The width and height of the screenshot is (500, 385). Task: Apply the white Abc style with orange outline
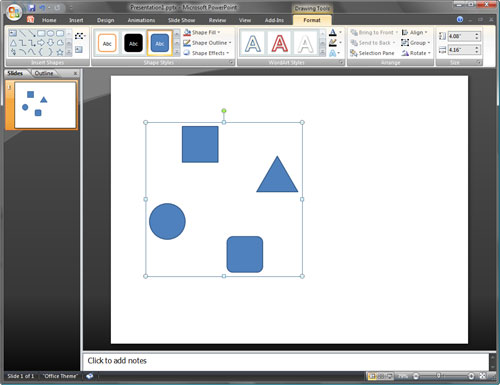107,43
